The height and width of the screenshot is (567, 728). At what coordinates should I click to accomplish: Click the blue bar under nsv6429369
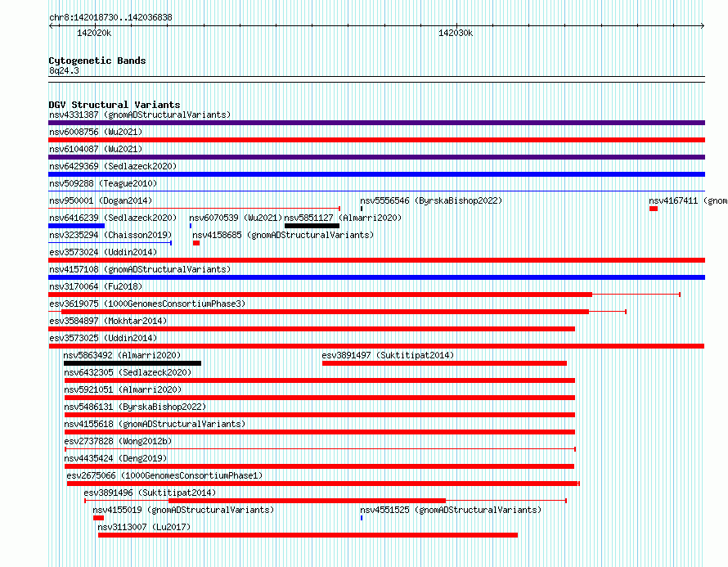click(376, 174)
